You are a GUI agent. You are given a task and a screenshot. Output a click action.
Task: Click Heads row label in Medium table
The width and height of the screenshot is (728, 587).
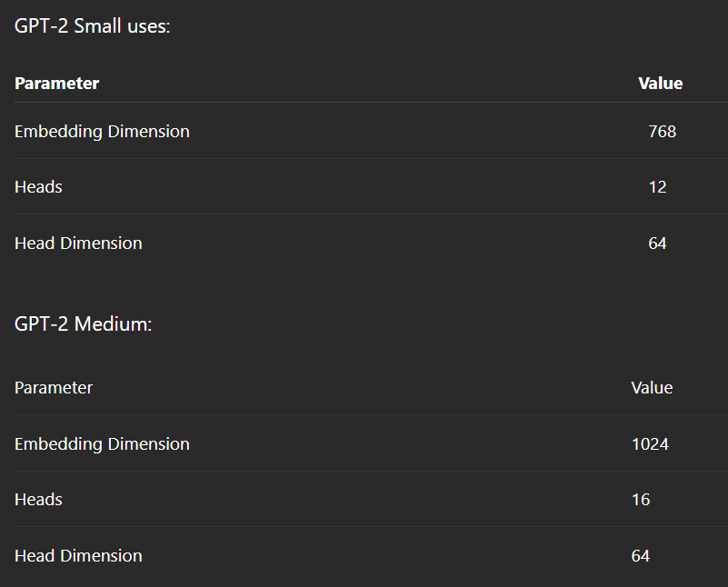(x=38, y=500)
